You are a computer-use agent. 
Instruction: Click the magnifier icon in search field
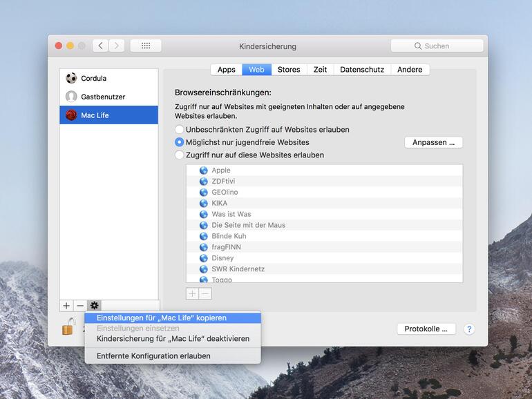[x=418, y=46]
